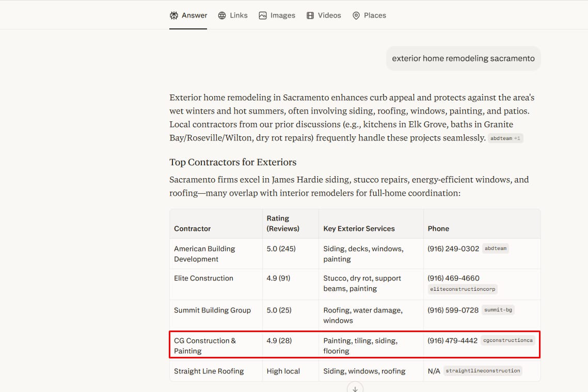Switch to the Answer tab
Screen dimensions: 588x392
(x=188, y=15)
